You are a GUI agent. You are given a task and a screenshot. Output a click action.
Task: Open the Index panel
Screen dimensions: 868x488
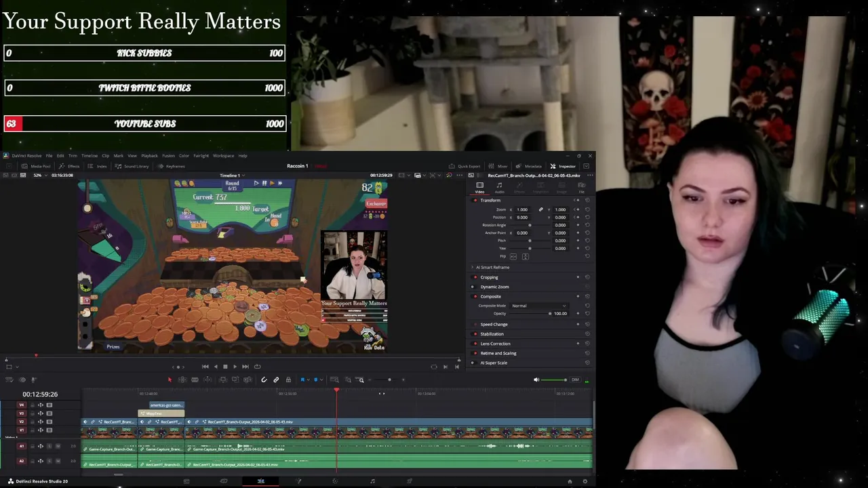[98, 166]
